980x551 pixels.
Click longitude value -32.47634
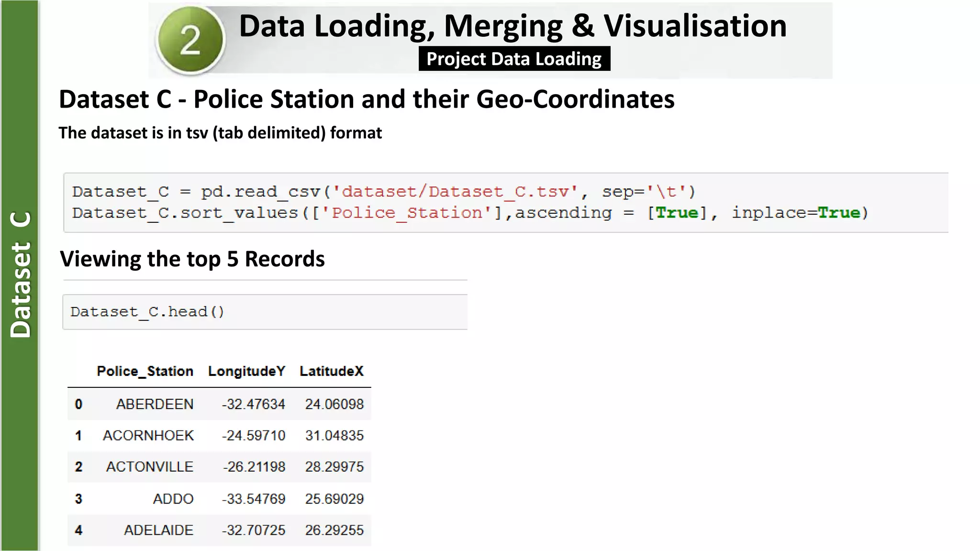253,404
